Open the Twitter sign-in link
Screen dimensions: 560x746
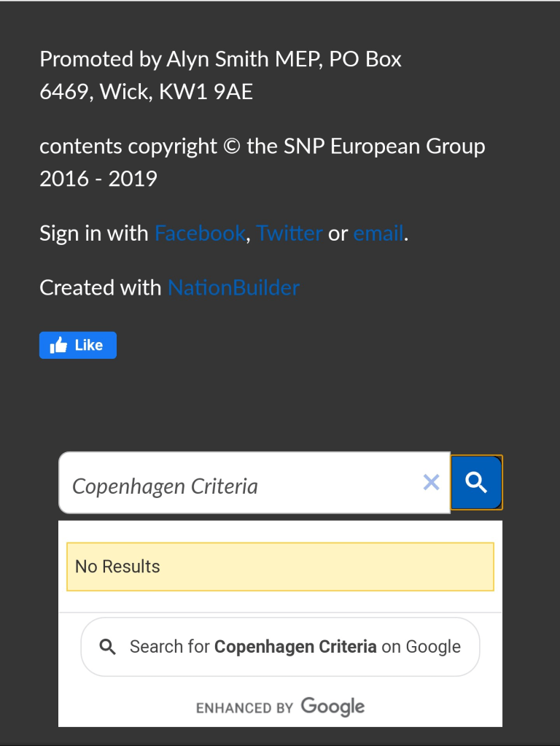click(x=289, y=233)
